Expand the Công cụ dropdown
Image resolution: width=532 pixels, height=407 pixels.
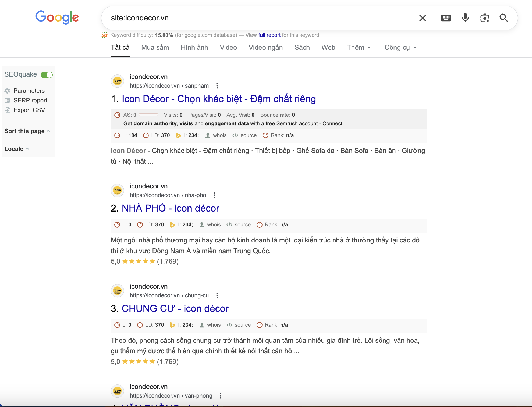point(400,48)
